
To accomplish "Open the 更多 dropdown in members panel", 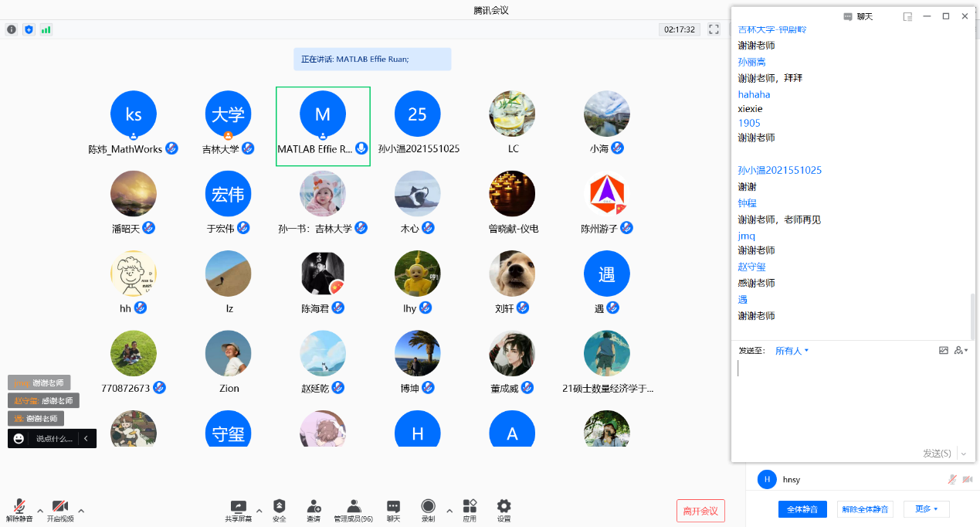I will pos(926,509).
